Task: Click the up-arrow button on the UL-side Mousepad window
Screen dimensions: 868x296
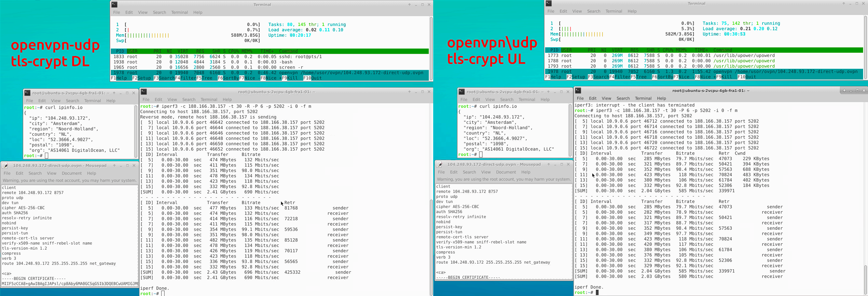Action: pyautogui.click(x=549, y=164)
